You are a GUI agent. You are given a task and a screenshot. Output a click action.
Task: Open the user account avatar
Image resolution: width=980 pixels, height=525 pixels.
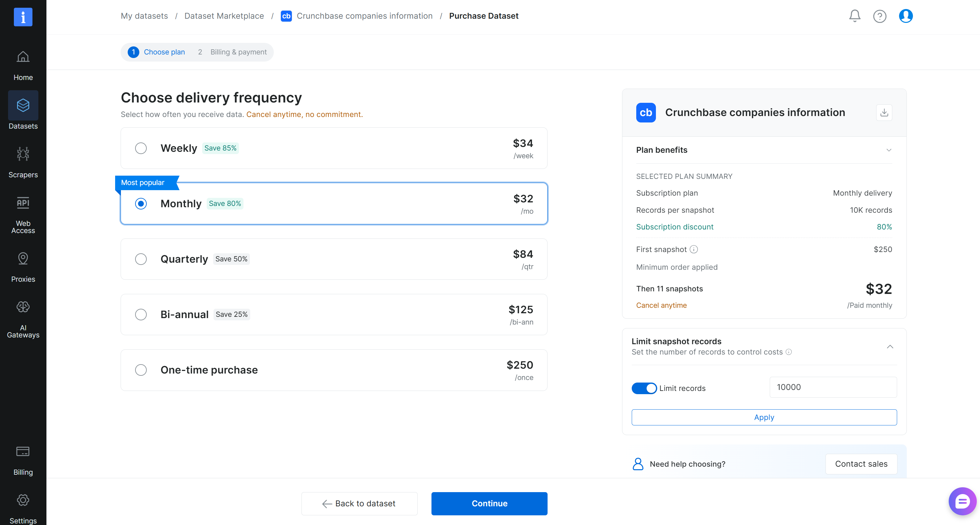[906, 16]
